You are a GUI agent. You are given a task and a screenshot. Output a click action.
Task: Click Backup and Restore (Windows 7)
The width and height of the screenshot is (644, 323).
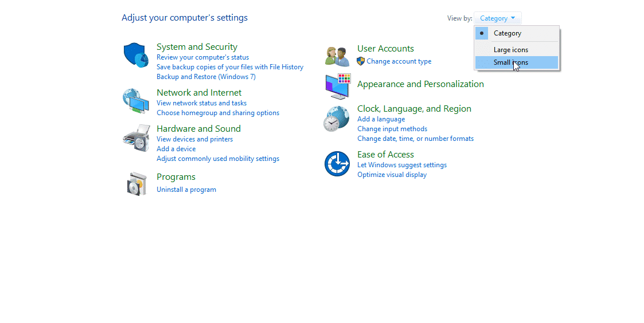(x=206, y=77)
